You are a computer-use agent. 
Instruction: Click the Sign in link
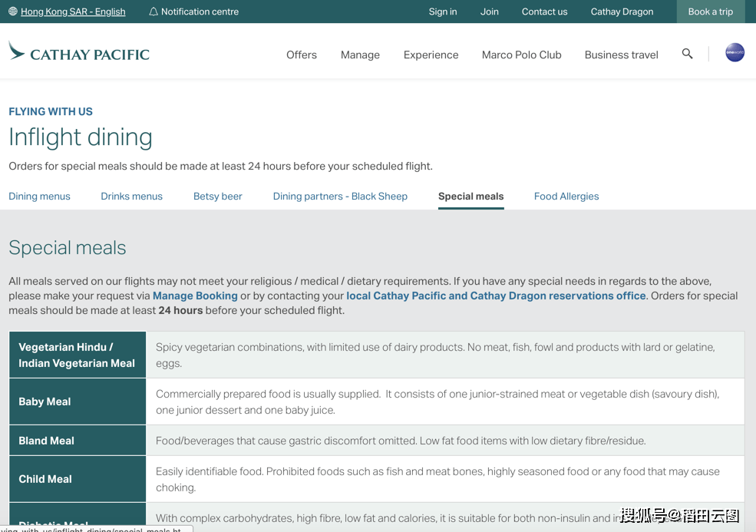[x=443, y=12]
